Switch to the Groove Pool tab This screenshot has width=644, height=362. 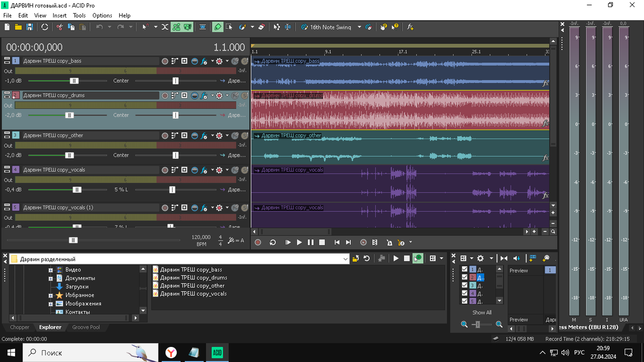86,327
